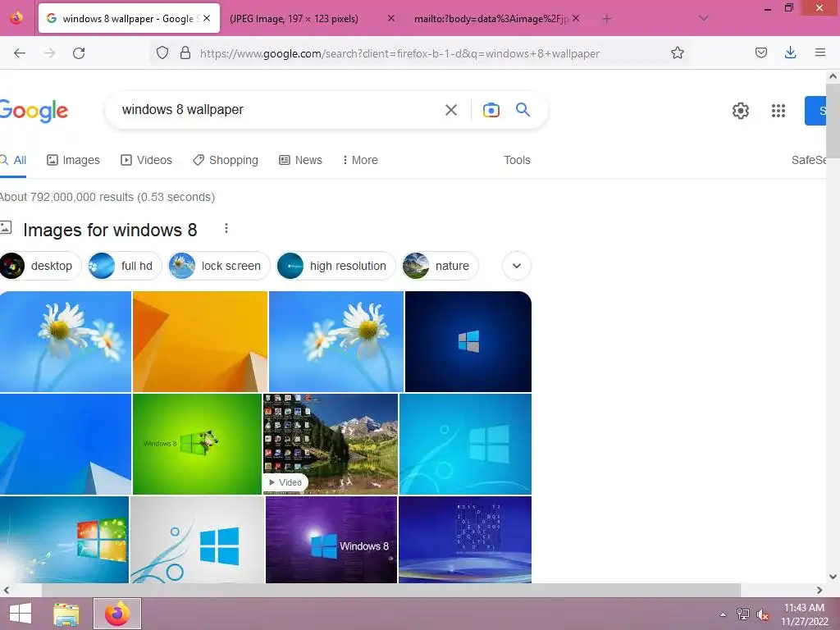Select the Videos search tab
The height and width of the screenshot is (630, 840).
(146, 160)
